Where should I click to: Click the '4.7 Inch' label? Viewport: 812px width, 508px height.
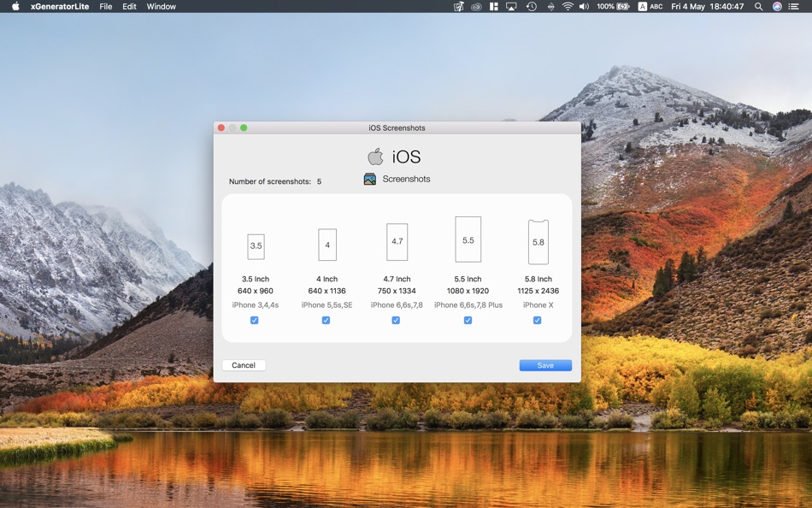click(397, 279)
